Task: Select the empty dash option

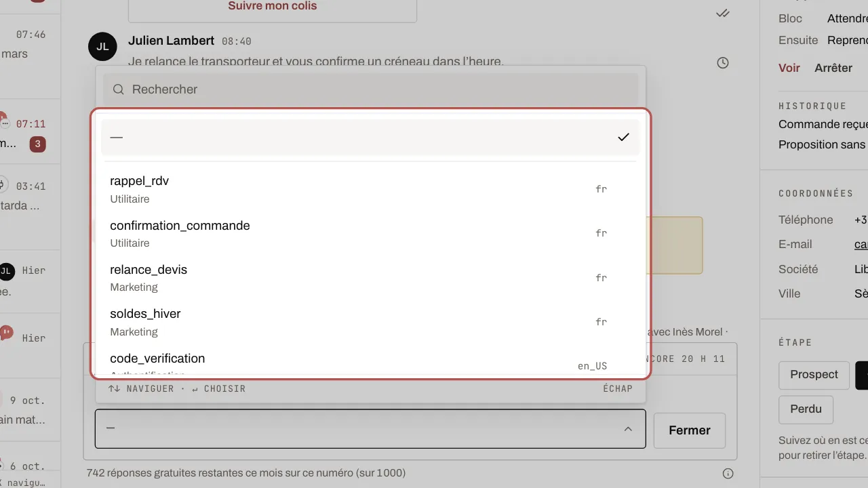Action: click(370, 137)
